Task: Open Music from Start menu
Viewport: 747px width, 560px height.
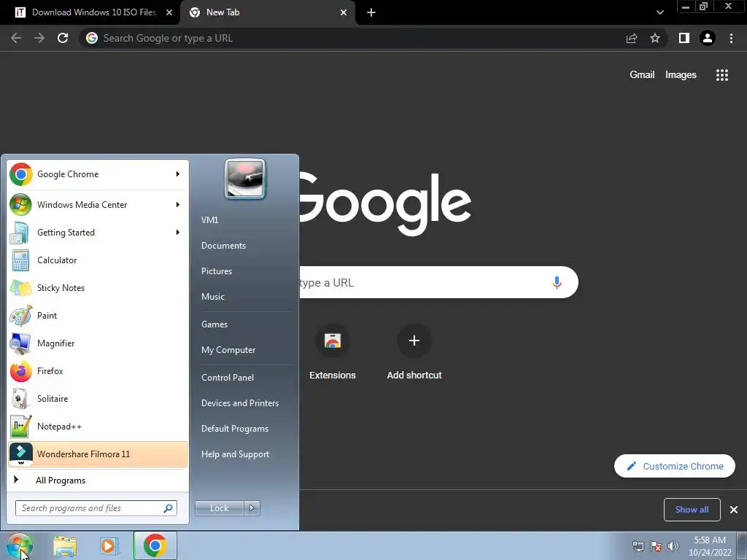Action: coord(213,297)
